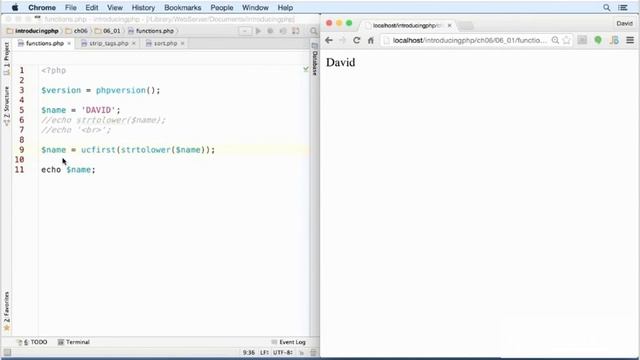Click the Spotlight search icon in menu bar
640x360 pixels.
[x=607, y=7]
